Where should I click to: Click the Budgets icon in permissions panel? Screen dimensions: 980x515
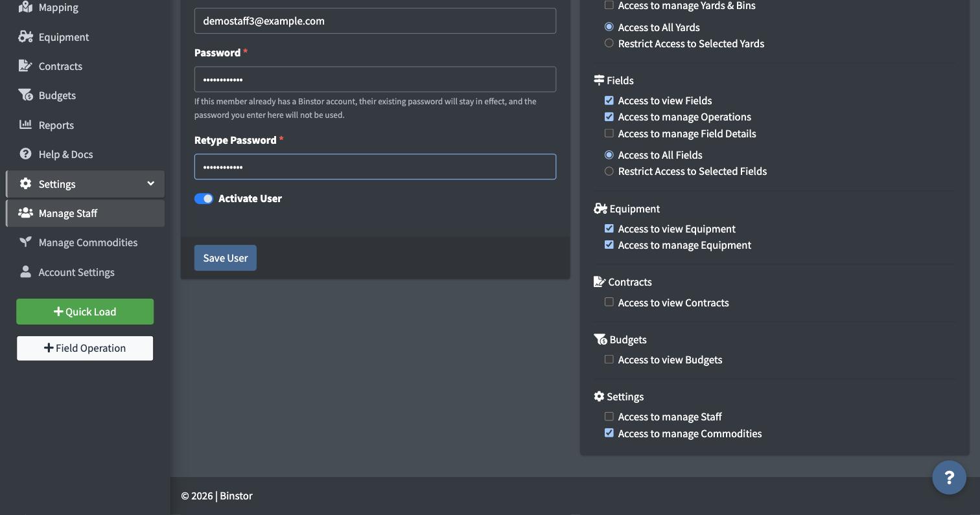[x=600, y=339]
